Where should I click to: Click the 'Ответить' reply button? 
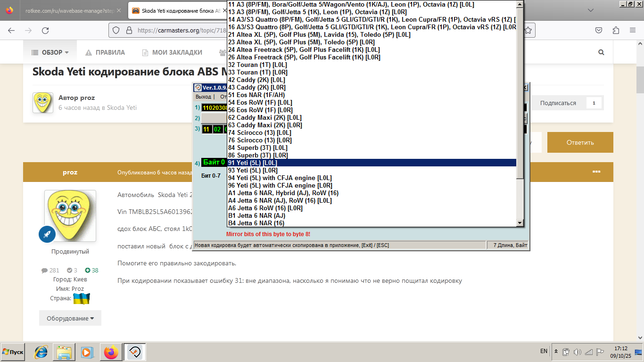[x=580, y=142]
